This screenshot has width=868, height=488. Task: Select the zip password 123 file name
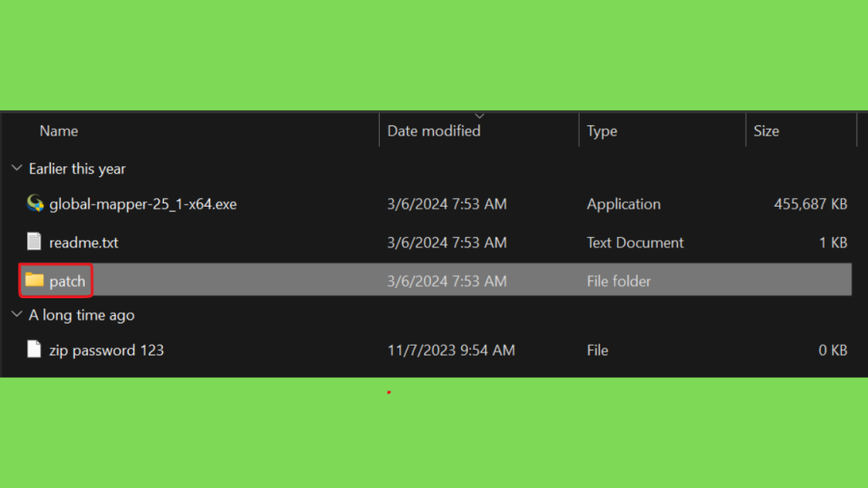coord(106,350)
